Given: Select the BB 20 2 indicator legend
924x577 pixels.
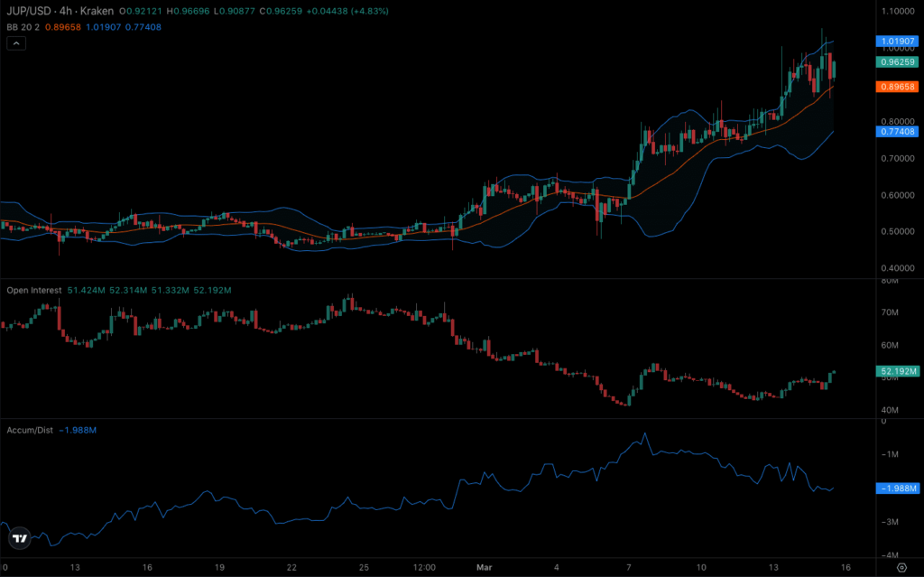Looking at the screenshot, I should 20,28.
